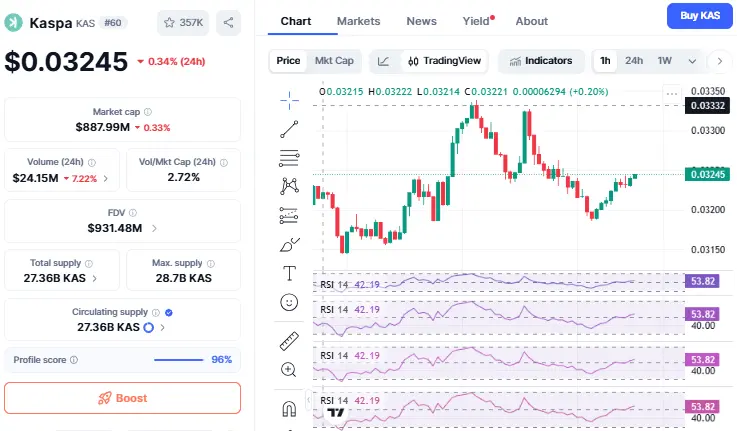Open the Markets tab

[x=359, y=22]
